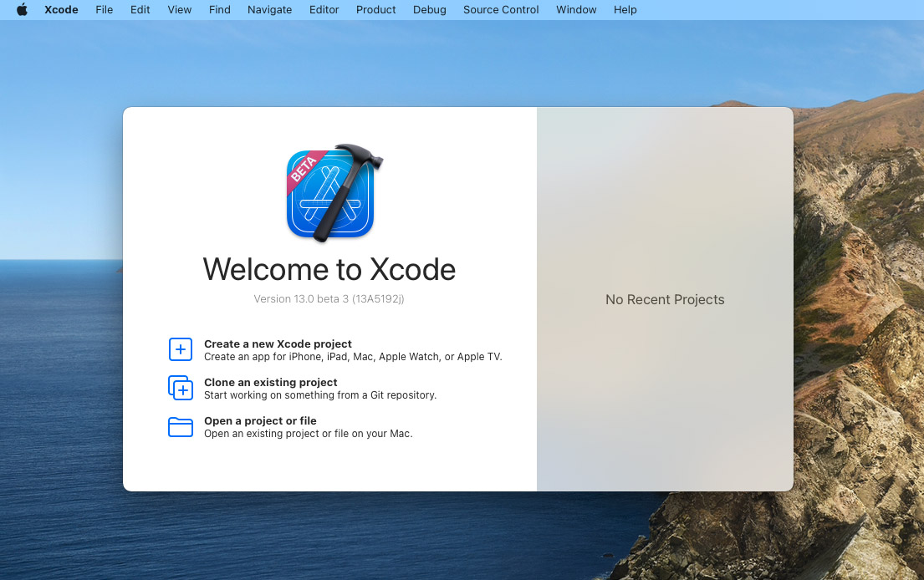Click the Welcome to Xcode heading
924x580 pixels.
pyautogui.click(x=329, y=270)
